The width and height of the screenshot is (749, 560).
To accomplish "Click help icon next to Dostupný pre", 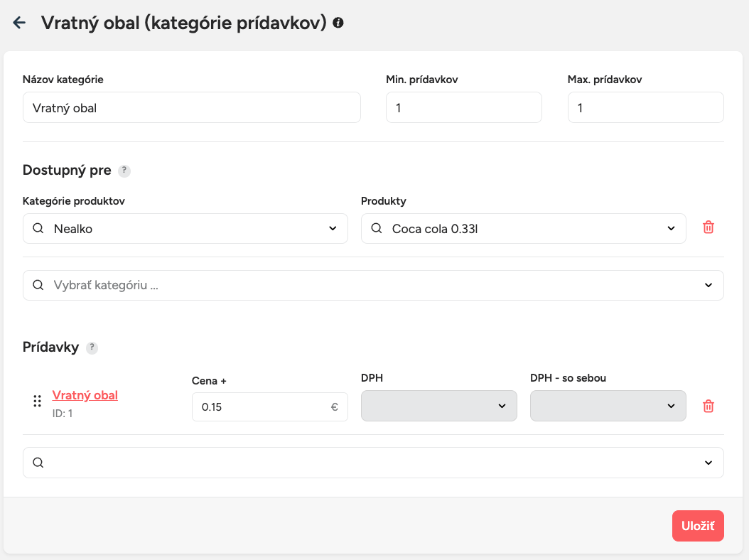I will pos(124,171).
